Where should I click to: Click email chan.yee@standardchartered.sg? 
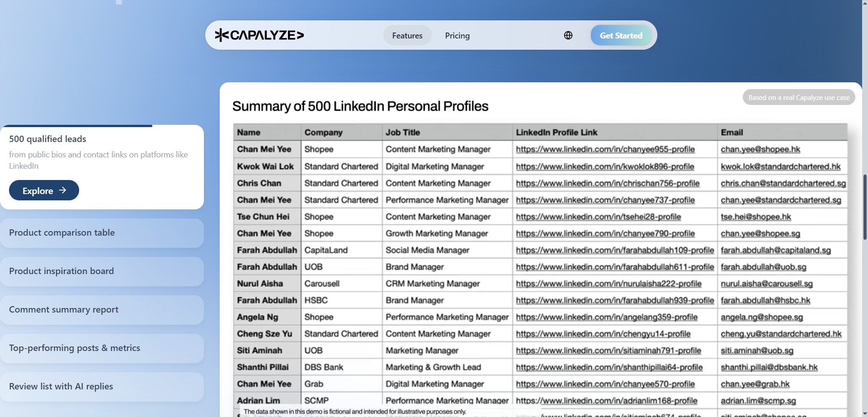(781, 200)
